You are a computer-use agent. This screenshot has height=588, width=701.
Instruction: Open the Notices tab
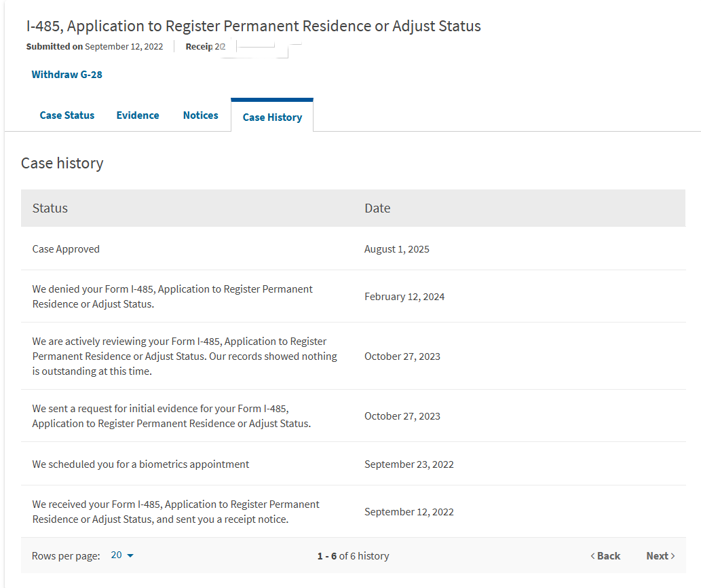pos(201,115)
